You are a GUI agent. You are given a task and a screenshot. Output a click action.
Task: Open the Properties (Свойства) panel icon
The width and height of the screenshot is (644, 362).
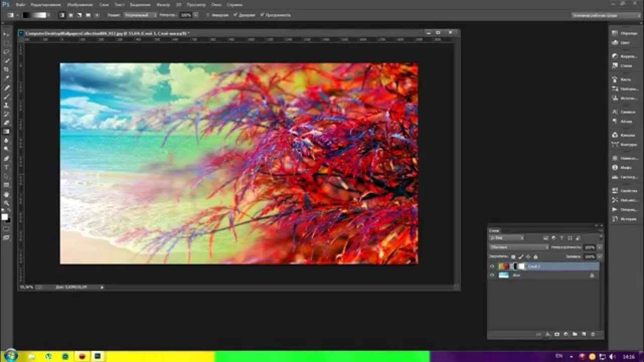tap(615, 191)
